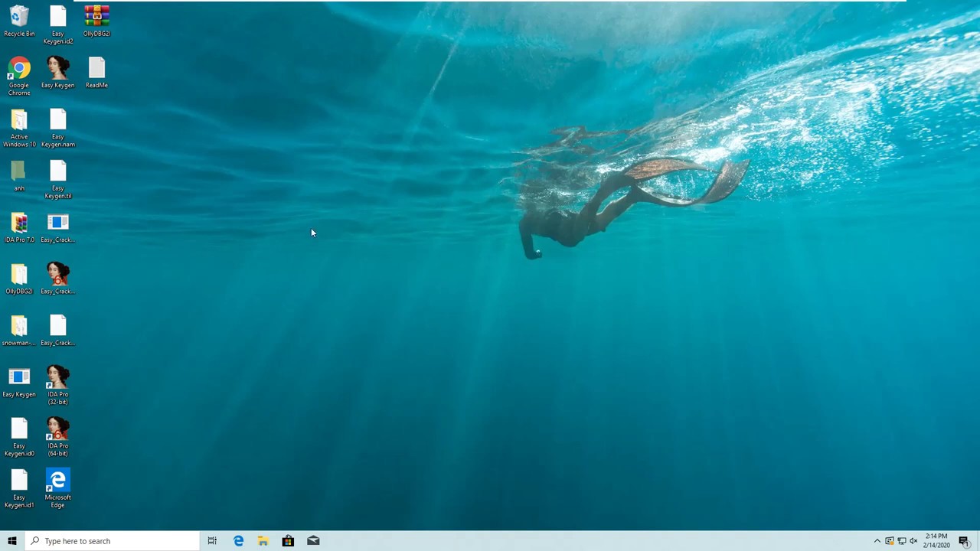
Task: Click the muted volume speaker icon
Action: pos(913,541)
